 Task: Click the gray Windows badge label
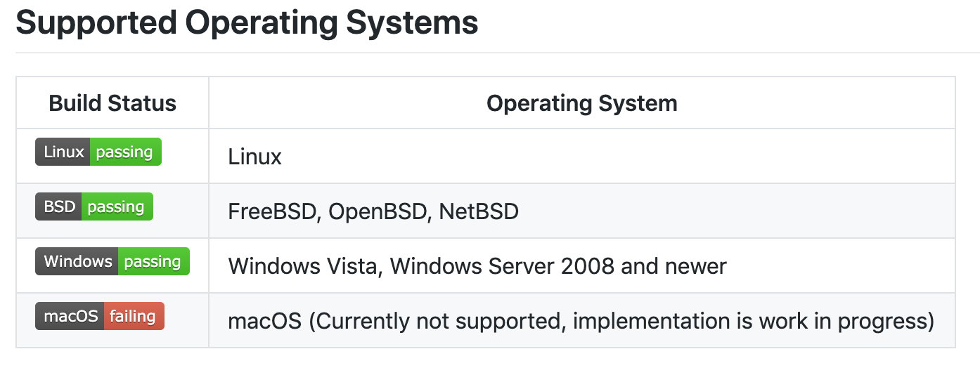(77, 261)
